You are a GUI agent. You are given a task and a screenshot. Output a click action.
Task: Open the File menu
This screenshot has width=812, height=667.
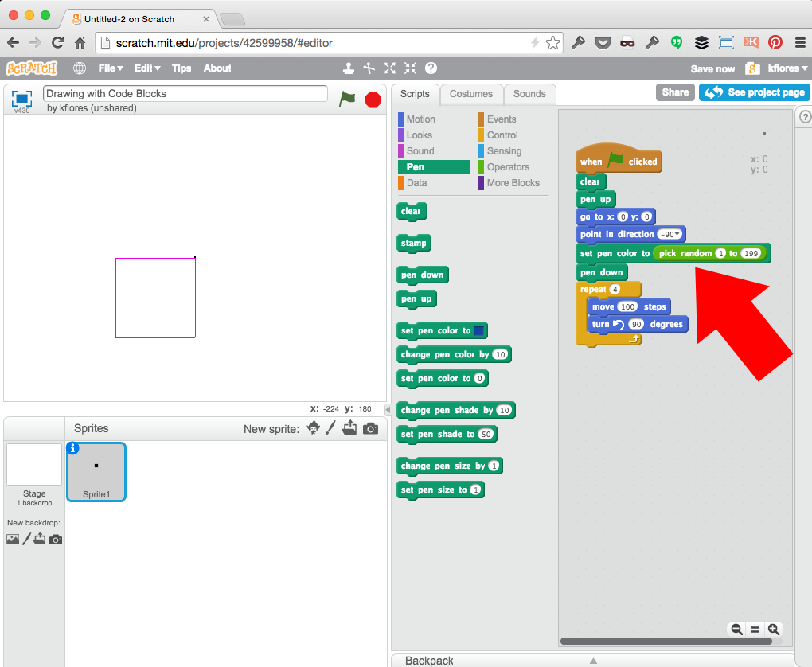click(x=111, y=68)
